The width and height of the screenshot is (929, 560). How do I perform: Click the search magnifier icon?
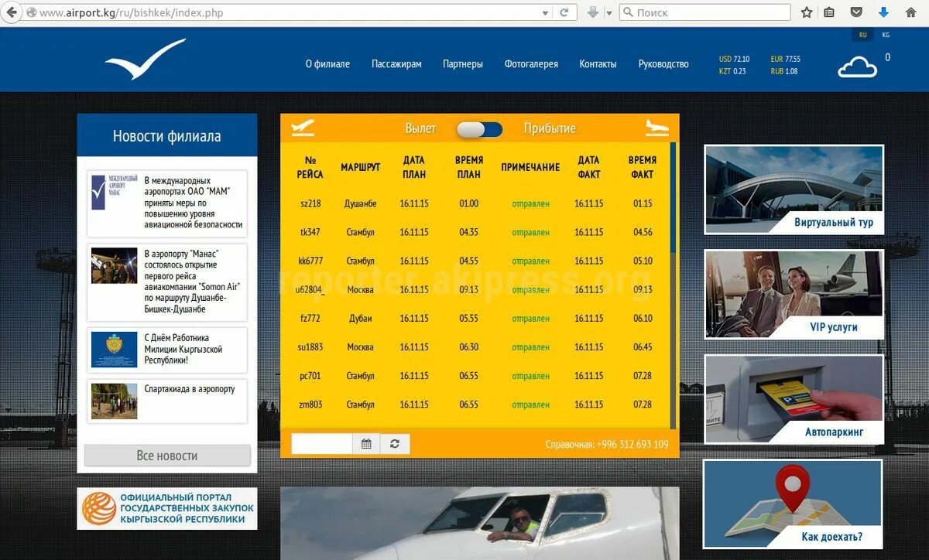pos(628,12)
